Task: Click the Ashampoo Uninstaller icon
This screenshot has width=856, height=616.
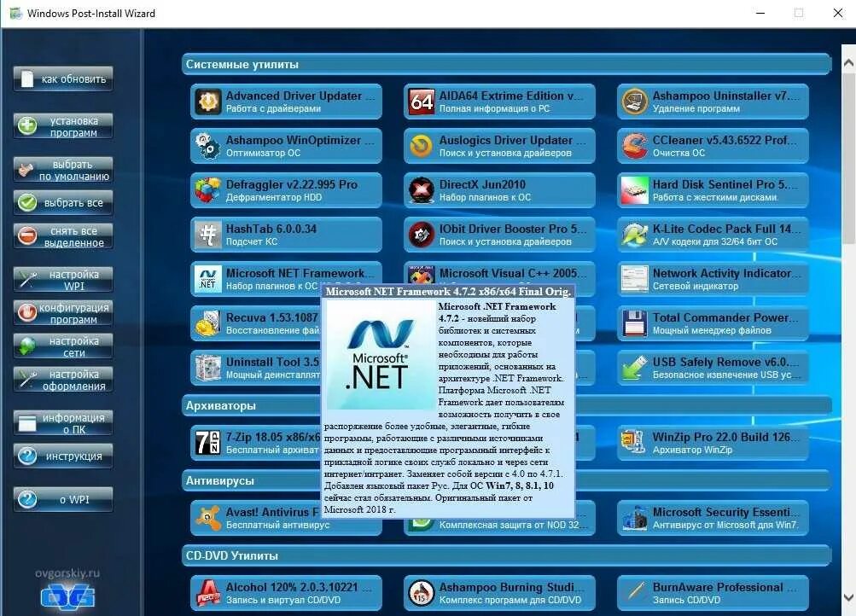Action: 634,102
